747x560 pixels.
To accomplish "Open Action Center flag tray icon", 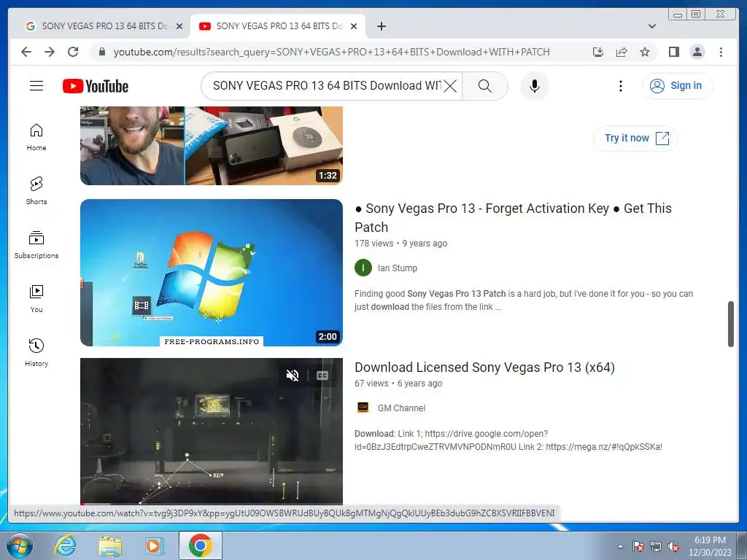I will tap(638, 546).
